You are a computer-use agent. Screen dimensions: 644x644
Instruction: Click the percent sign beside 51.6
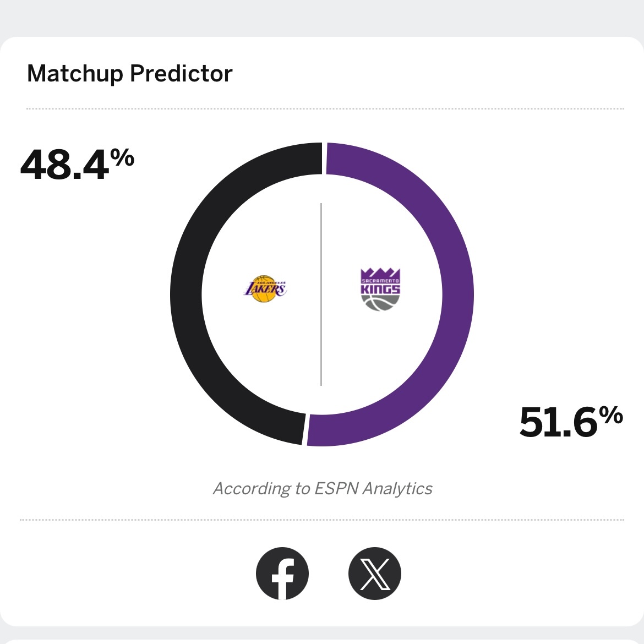611,416
